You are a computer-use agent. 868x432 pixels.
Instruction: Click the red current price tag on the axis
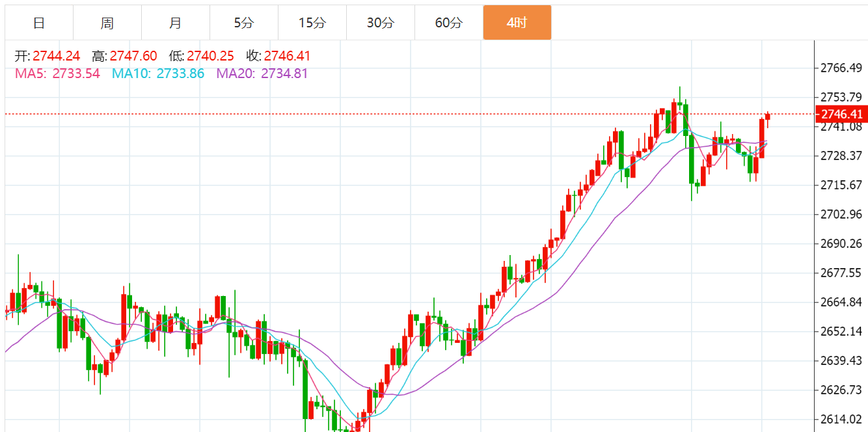(x=841, y=115)
